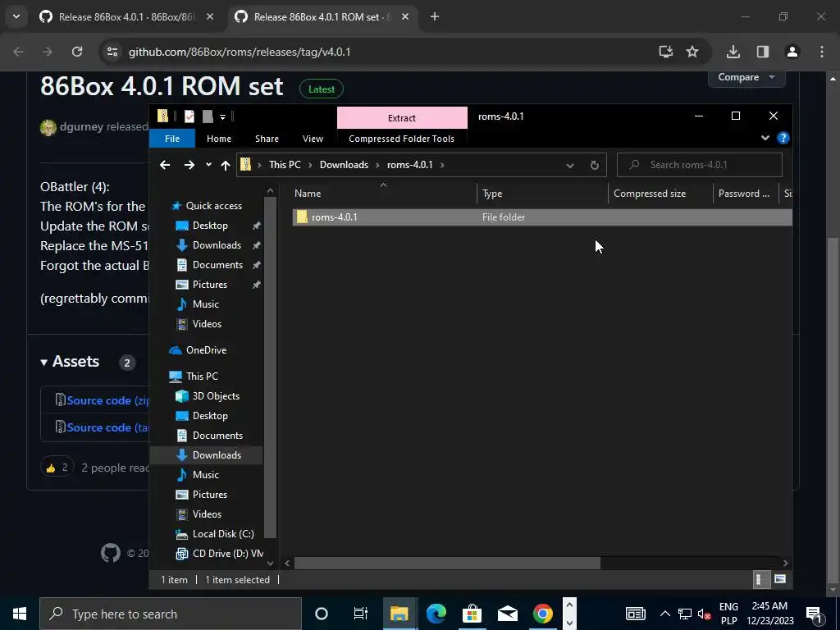The height and width of the screenshot is (630, 840).
Task: Expand the chevron after roms-4.0.1 in breadcrumb
Action: [x=442, y=165]
